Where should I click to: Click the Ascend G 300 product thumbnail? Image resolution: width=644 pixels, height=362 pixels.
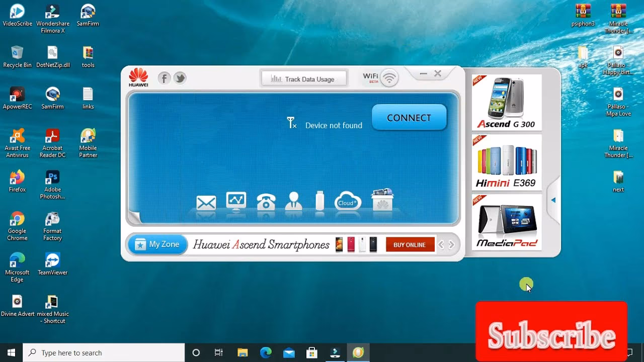tap(506, 102)
